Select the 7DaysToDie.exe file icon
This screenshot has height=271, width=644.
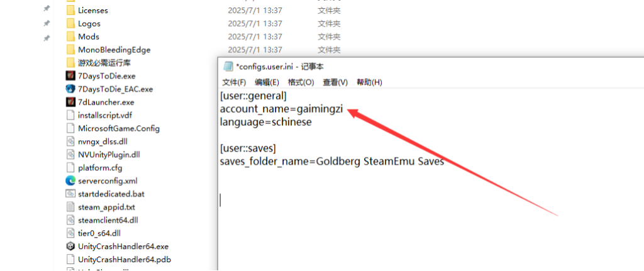tap(70, 76)
